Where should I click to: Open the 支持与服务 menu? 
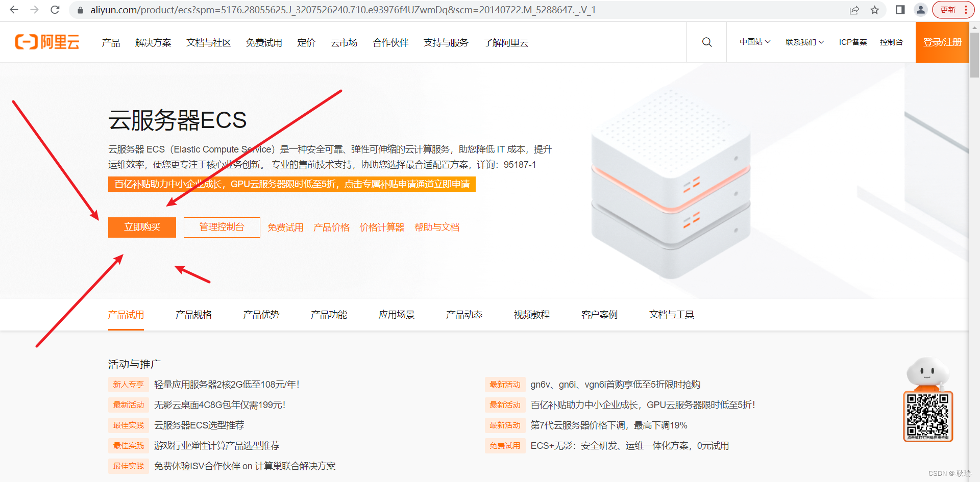coord(446,42)
